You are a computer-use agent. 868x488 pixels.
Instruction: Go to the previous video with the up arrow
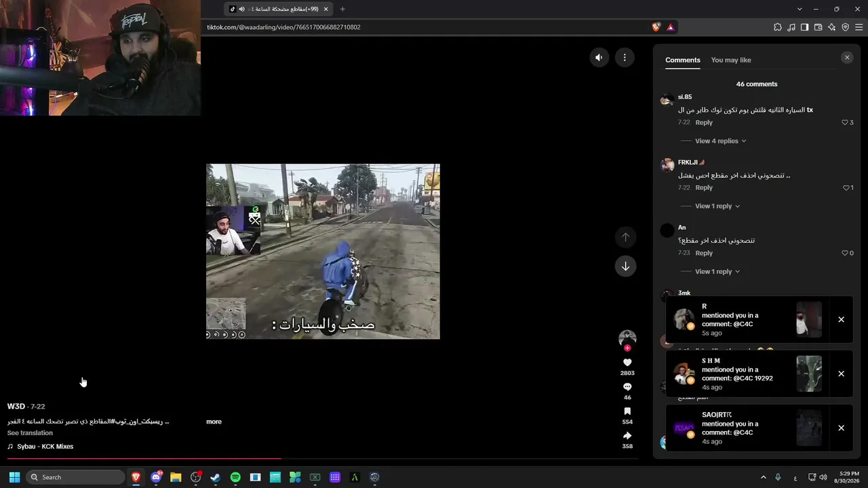625,237
